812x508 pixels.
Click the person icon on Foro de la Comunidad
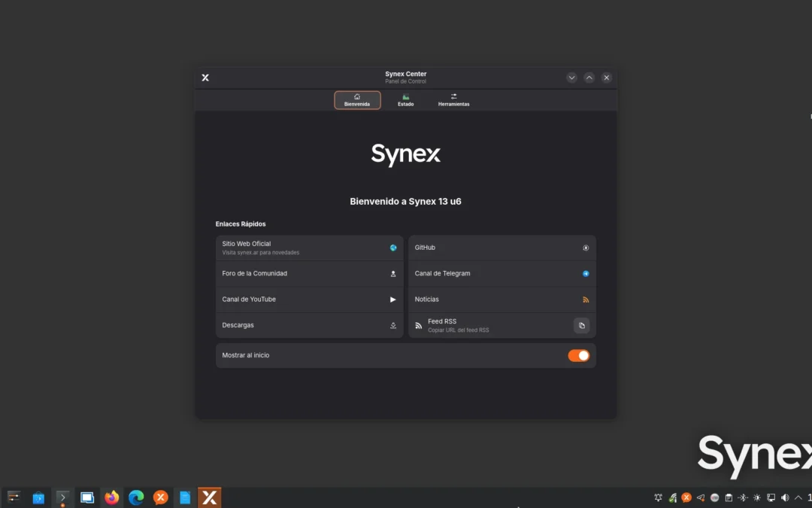392,273
